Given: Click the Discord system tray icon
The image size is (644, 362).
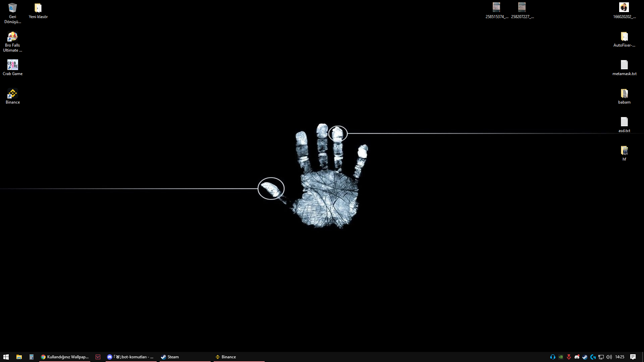Looking at the screenshot, I should 577,357.
